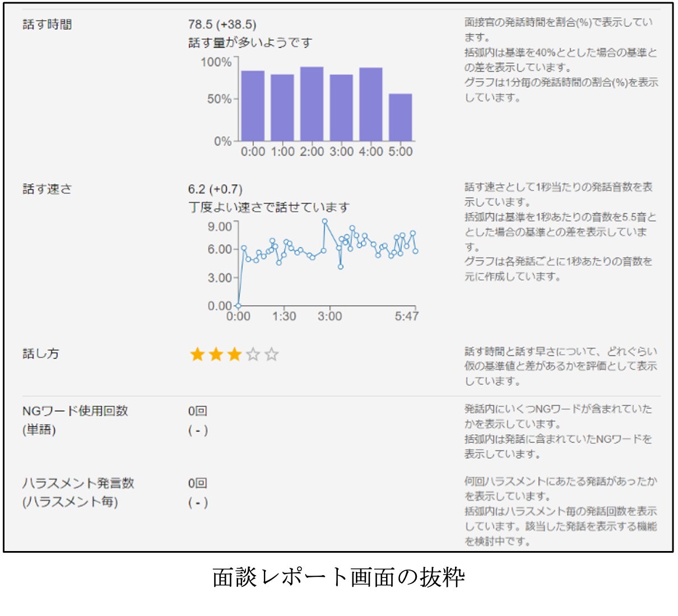Click the highest peak point on speed chart
Screen dimensions: 678x616
coord(324,222)
